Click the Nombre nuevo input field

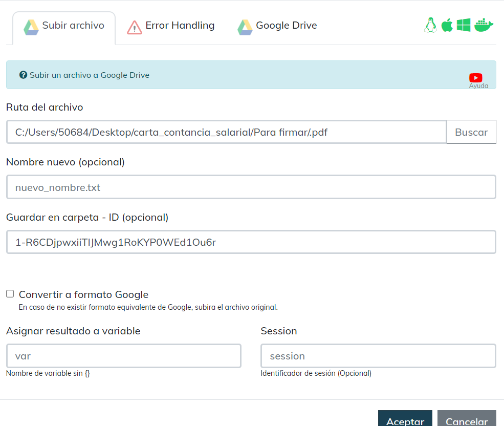pos(251,187)
